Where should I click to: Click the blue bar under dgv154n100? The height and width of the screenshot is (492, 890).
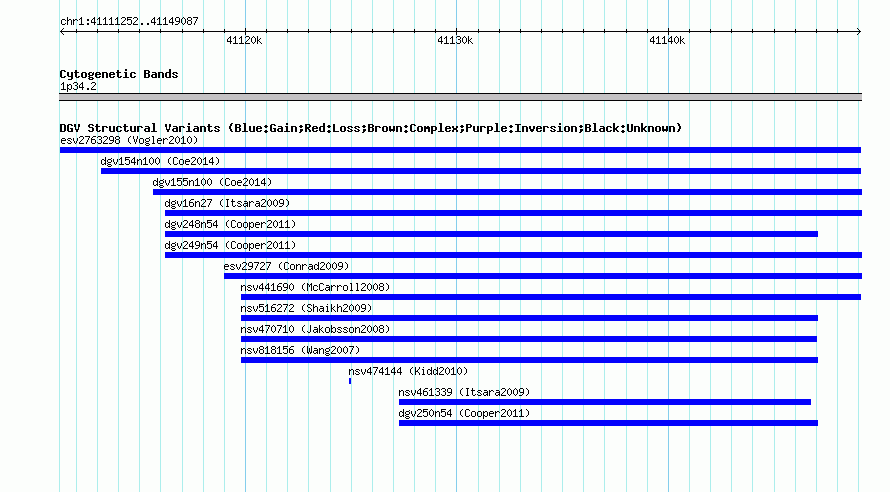tap(481, 171)
